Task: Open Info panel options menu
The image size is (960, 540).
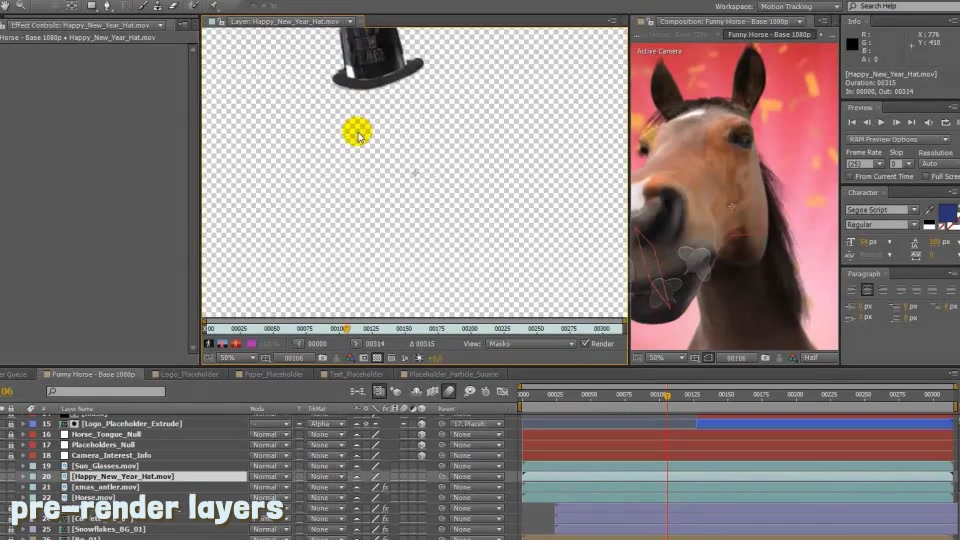Action: click(x=954, y=21)
